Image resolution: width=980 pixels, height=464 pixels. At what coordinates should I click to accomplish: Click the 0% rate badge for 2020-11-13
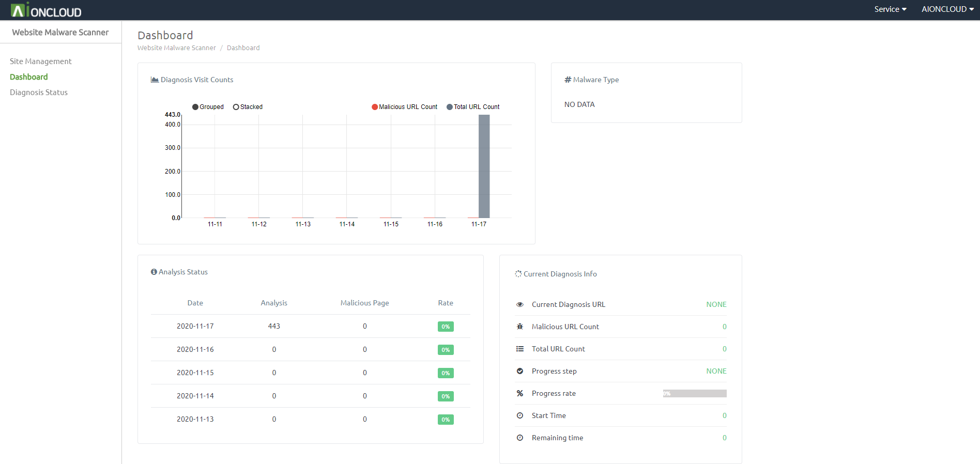tap(446, 420)
